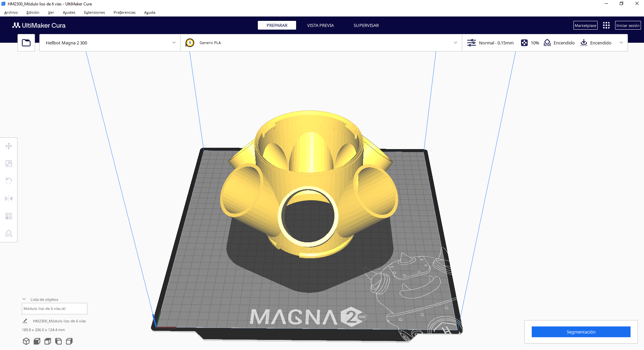Open the Extensiones menu
This screenshot has height=350, width=644.
94,12
